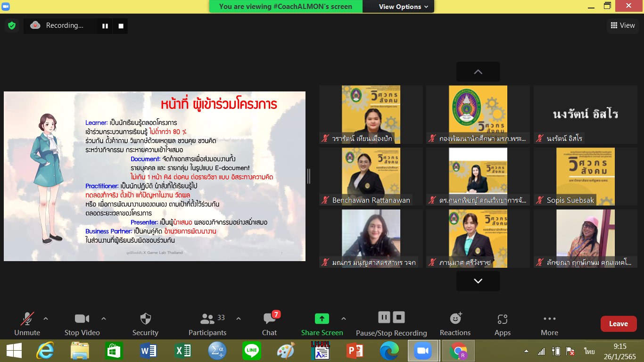The height and width of the screenshot is (362, 644).
Task: Click the green encryption shield icon
Action: click(12, 25)
